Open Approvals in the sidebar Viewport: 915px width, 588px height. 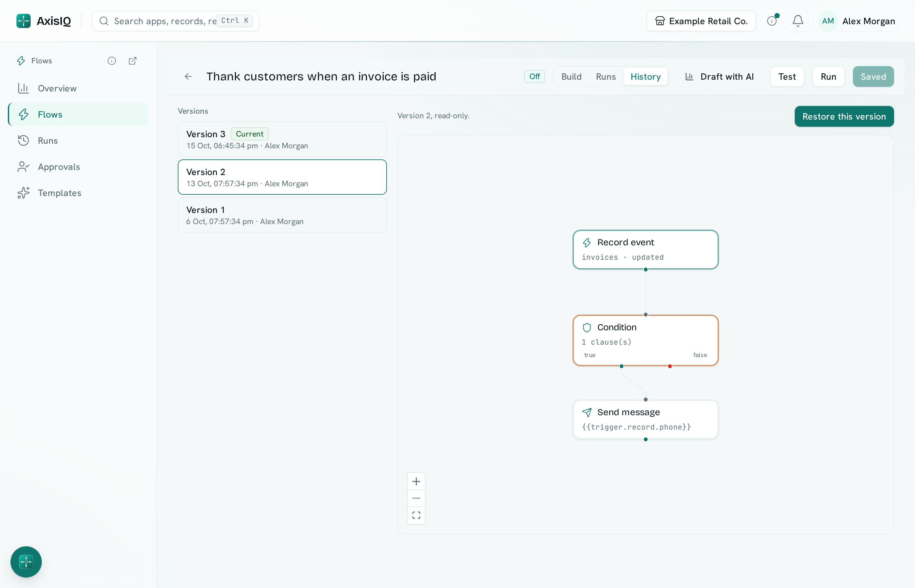(78, 167)
